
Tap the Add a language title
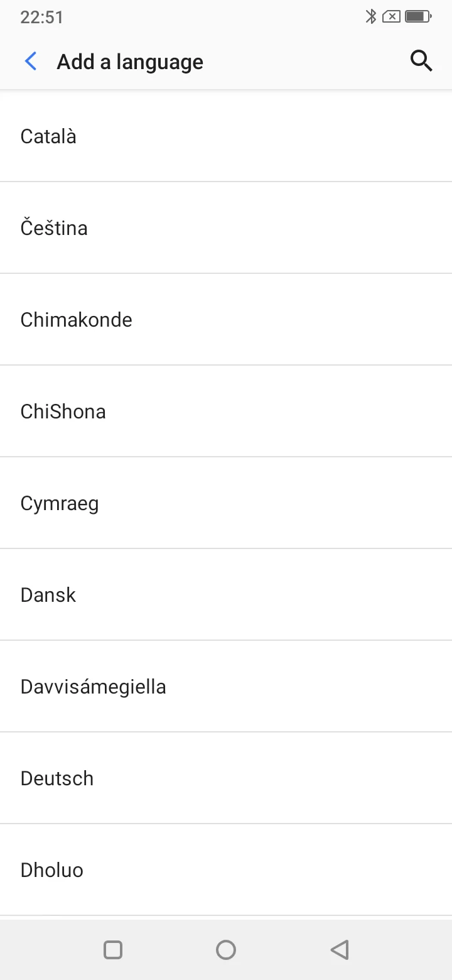(130, 62)
